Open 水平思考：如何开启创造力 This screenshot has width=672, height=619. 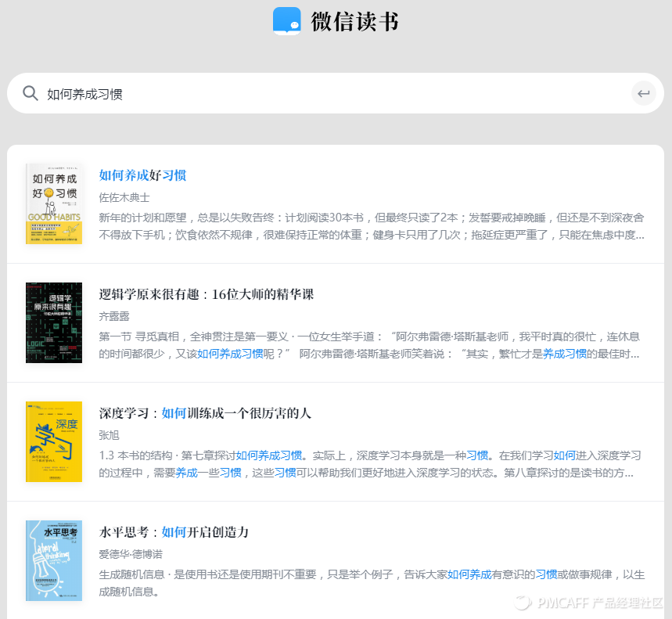(174, 532)
